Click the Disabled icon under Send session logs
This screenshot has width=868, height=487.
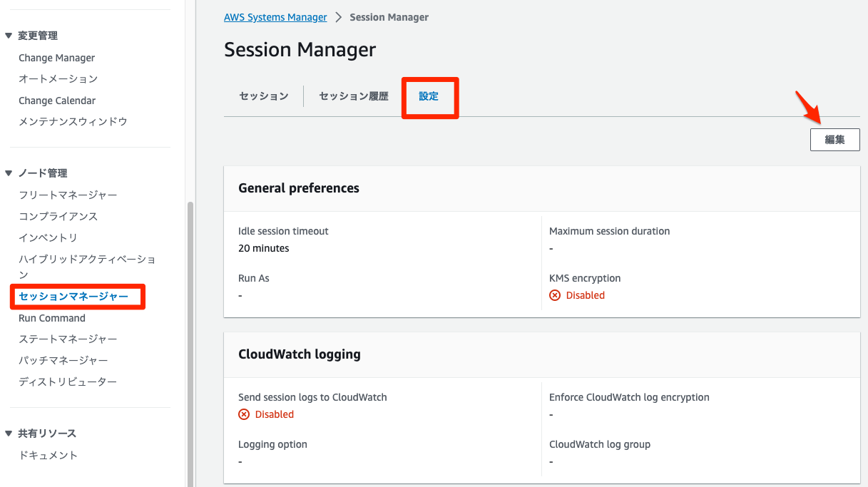point(244,414)
